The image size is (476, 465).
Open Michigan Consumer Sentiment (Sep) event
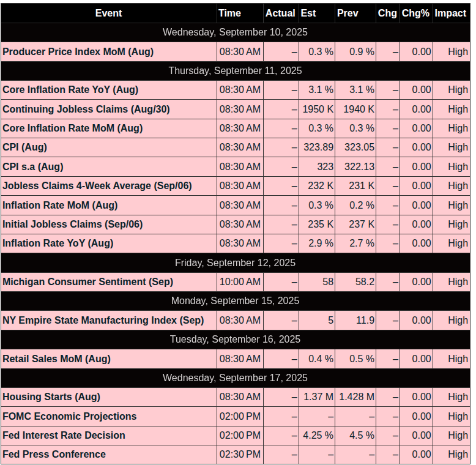coord(87,282)
